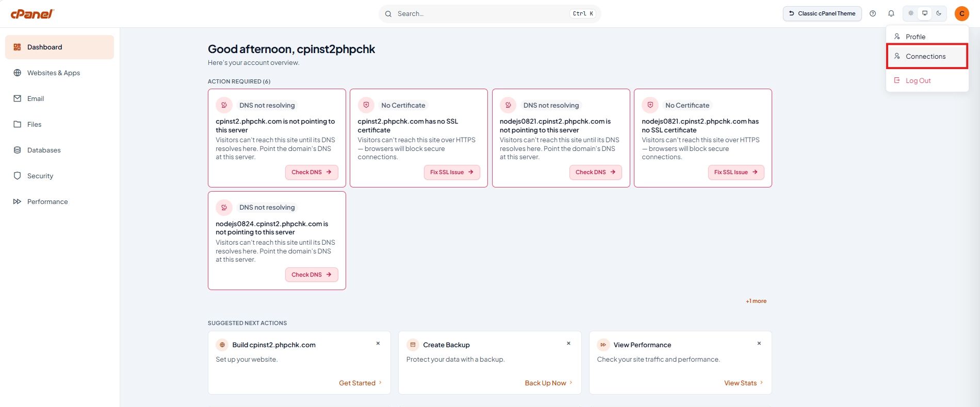Click the Performance fast-forward icon in sidebar

pos(17,201)
